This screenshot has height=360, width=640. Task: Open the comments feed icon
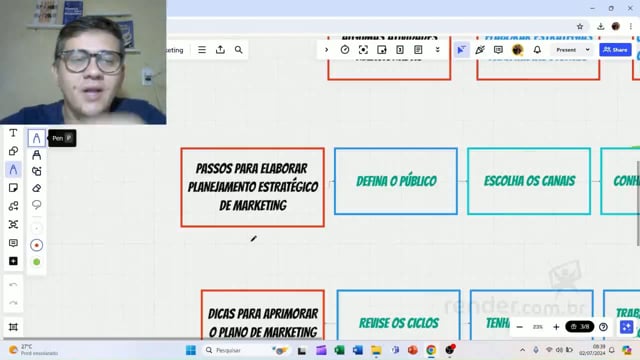coord(498,50)
